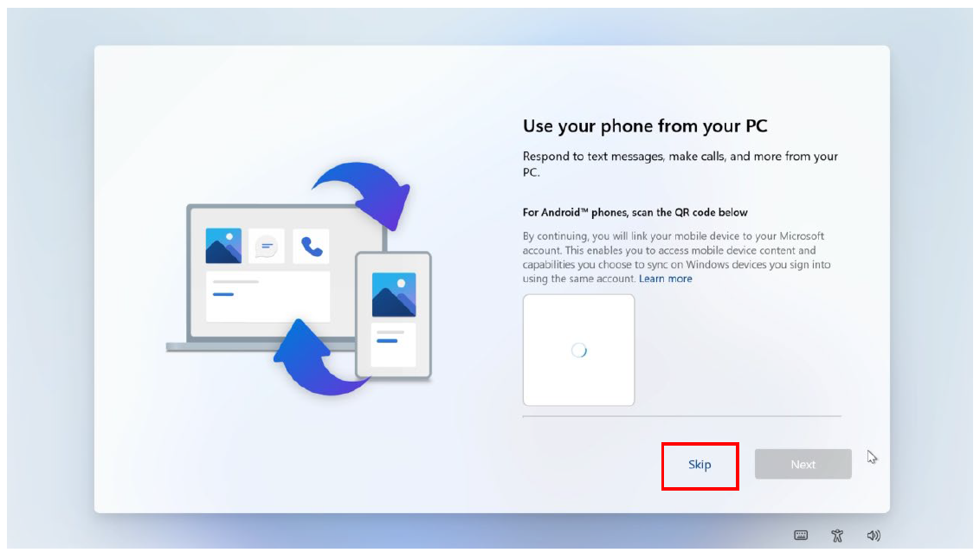Image resolution: width=980 pixels, height=559 pixels.
Task: Click the loading spinner in QR box
Action: 579,350
